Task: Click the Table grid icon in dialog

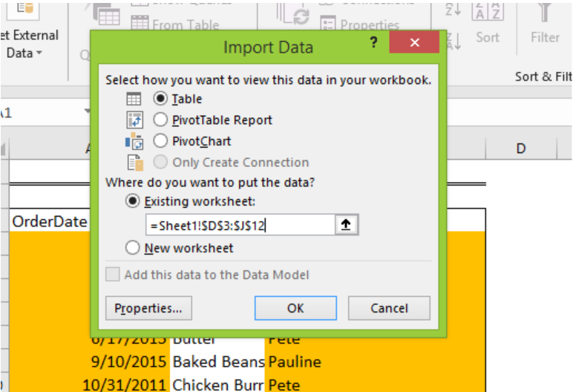Action: pos(134,99)
